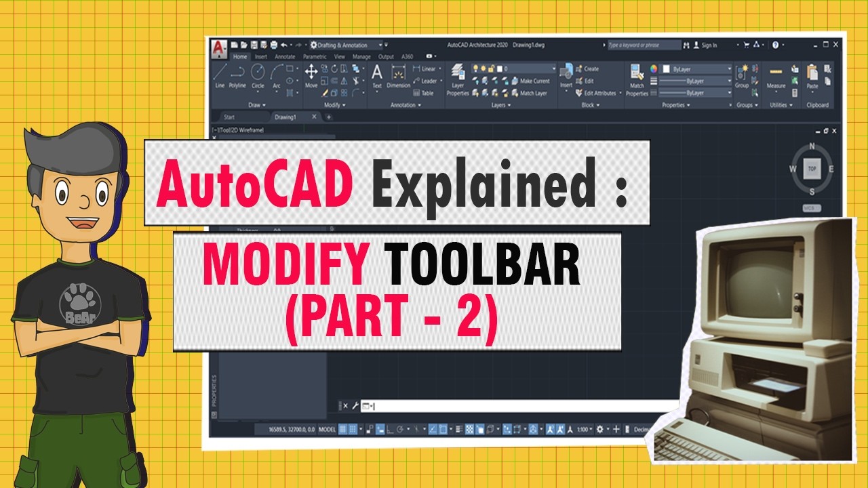Switch to the Insert ribbon tab
The width and height of the screenshot is (868, 488).
pyautogui.click(x=261, y=57)
